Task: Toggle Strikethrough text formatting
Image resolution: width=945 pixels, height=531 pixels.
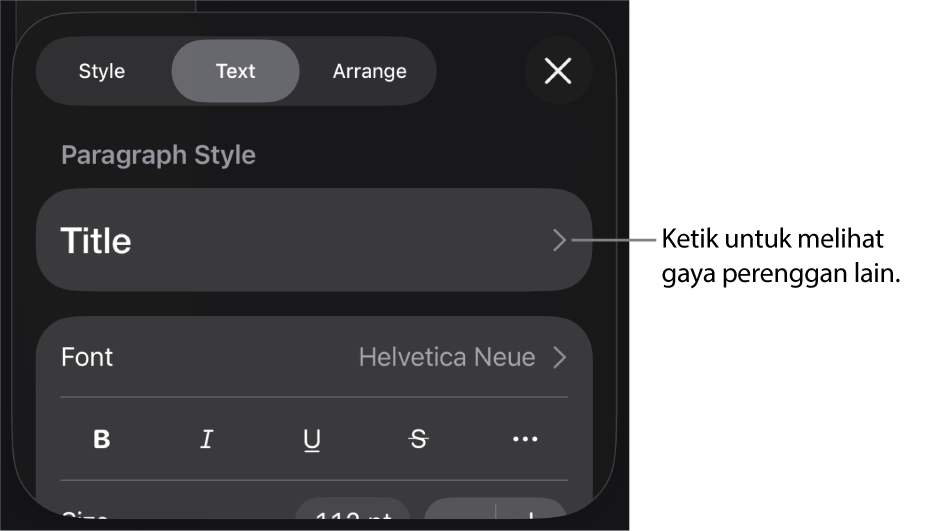Action: tap(419, 439)
